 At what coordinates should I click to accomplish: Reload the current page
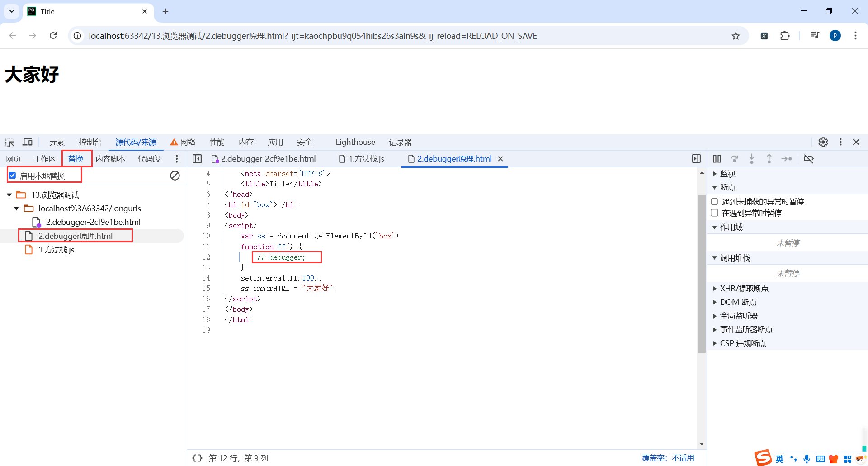53,36
